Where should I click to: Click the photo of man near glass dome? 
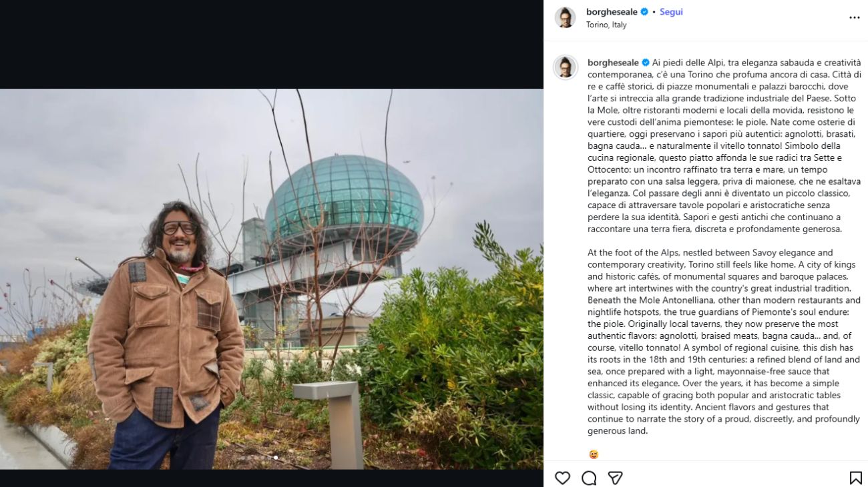click(x=272, y=279)
